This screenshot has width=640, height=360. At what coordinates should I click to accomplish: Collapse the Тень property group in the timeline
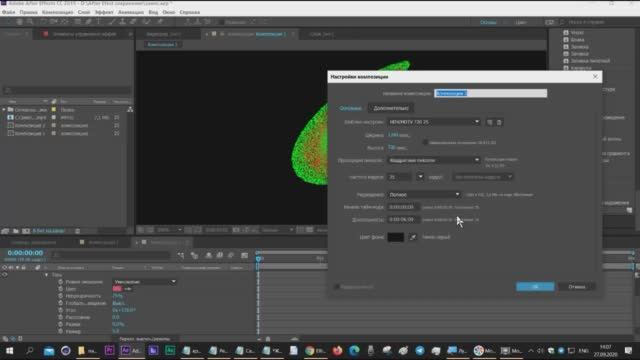[x=46, y=275]
